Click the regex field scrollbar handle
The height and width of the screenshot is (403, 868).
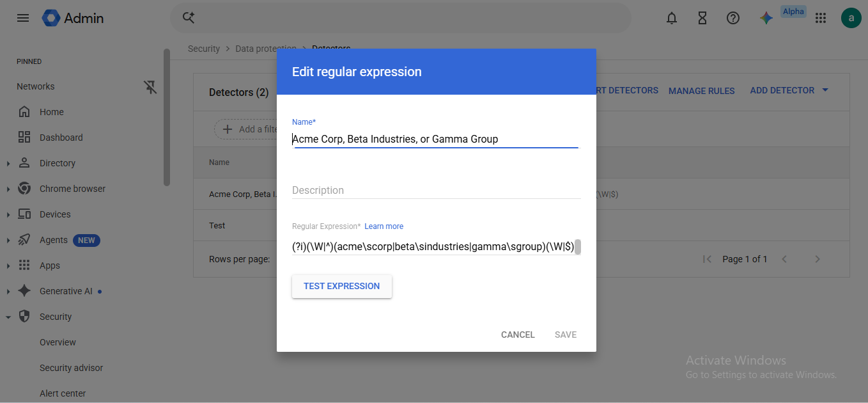(x=578, y=247)
